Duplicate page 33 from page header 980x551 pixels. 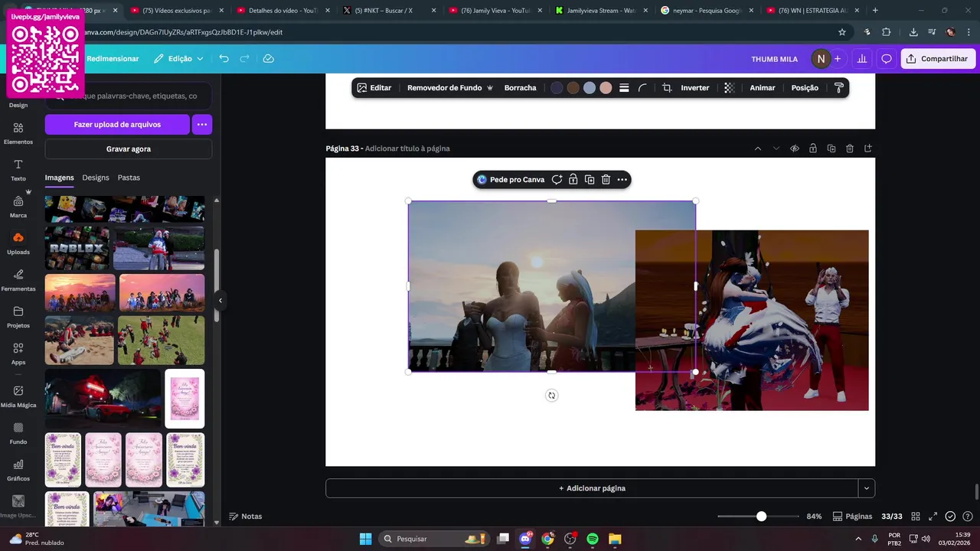click(831, 148)
